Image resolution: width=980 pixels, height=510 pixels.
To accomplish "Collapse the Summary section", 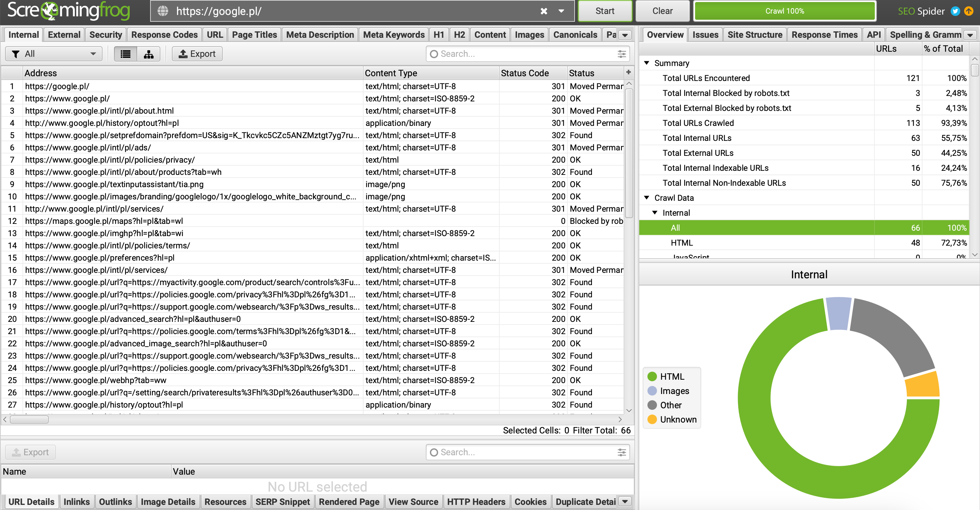I will coord(646,63).
